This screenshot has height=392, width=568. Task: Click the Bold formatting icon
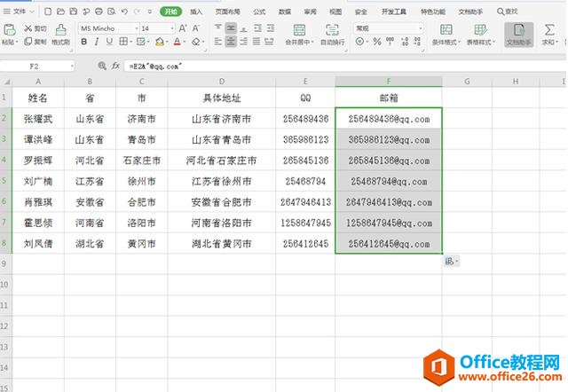[x=83, y=42]
